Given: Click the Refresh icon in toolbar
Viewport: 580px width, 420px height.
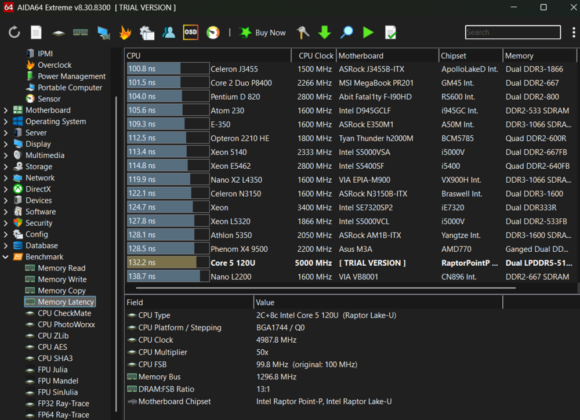Looking at the screenshot, I should point(14,33).
